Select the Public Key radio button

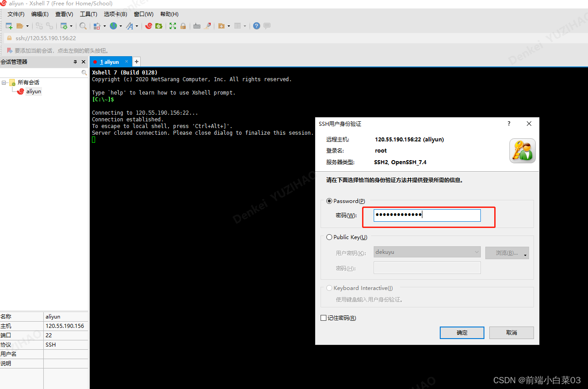point(329,237)
